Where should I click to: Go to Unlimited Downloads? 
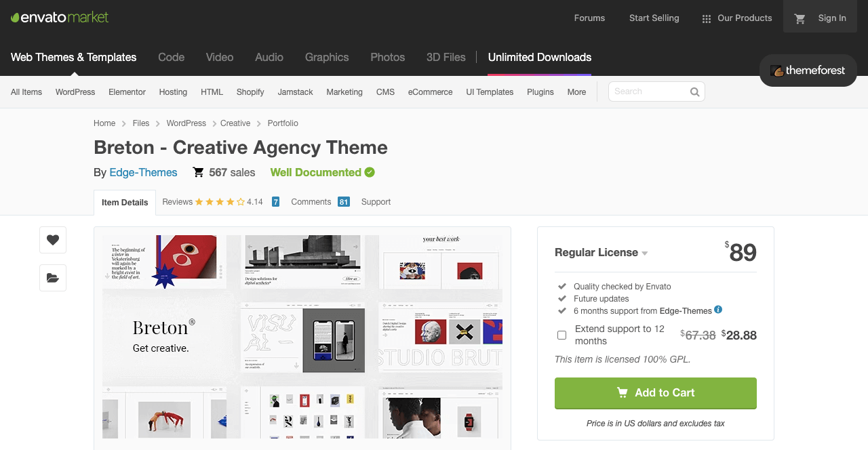539,58
